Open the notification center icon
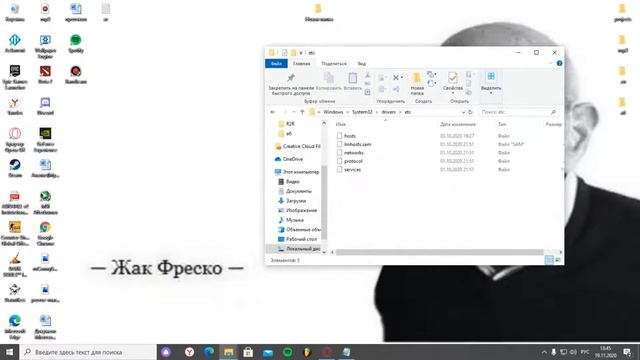Image resolution: width=640 pixels, height=360 pixels. tap(628, 352)
